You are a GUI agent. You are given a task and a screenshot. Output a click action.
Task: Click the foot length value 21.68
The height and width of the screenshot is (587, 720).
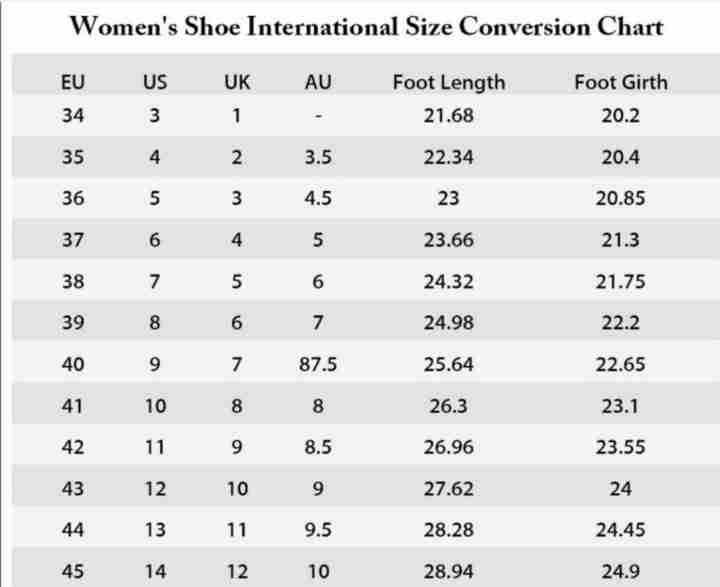[448, 115]
